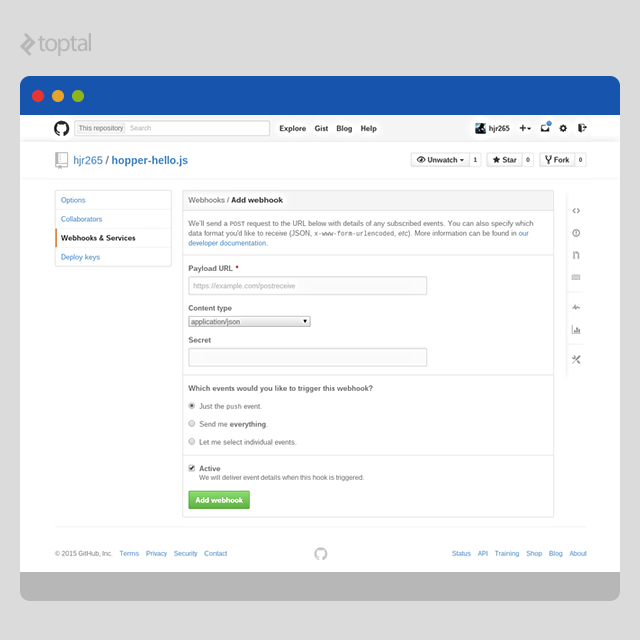Open the Pulse icon in sidebar
This screenshot has width=640, height=640.
576,307
